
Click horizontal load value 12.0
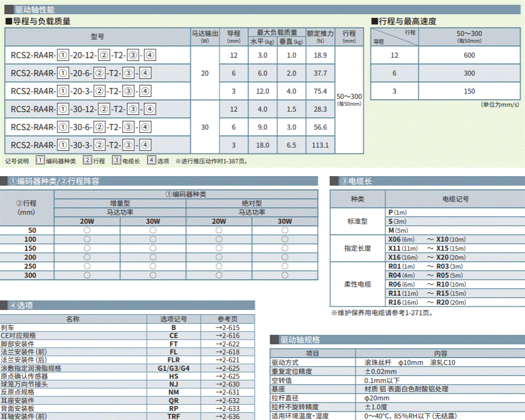tap(262, 91)
